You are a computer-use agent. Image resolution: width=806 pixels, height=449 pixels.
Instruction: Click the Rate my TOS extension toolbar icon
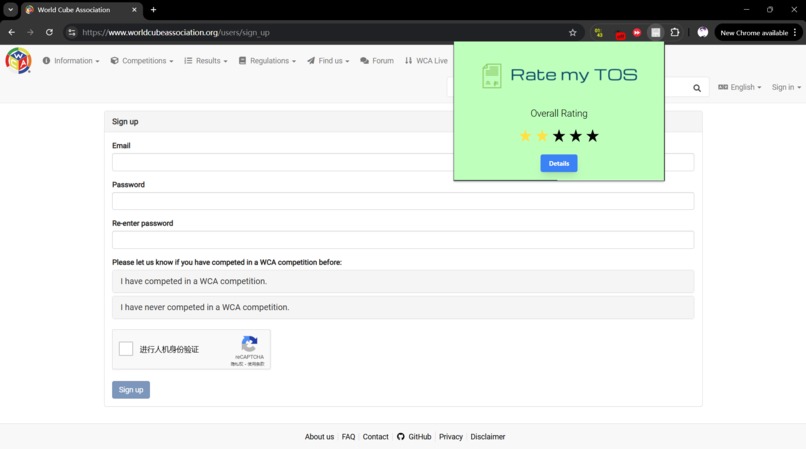656,32
